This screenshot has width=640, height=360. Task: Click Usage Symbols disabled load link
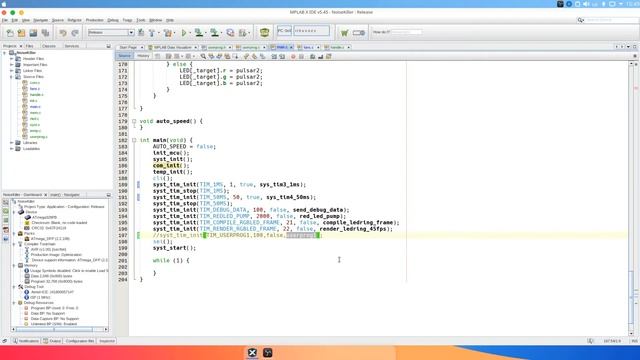69,271
